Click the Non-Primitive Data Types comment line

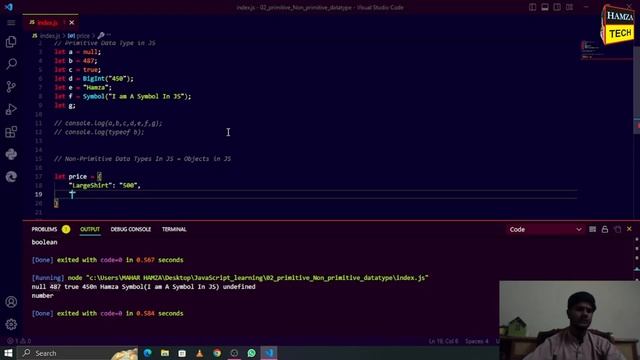click(x=142, y=159)
